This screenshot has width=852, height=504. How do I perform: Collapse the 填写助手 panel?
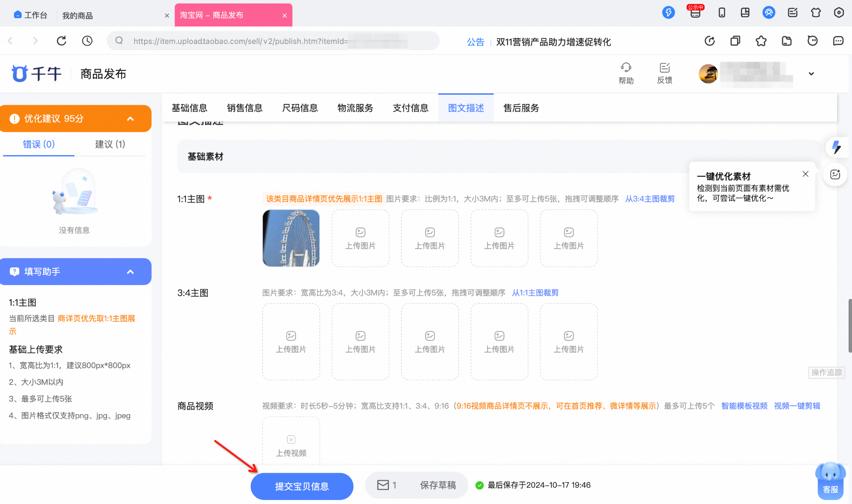pos(130,272)
